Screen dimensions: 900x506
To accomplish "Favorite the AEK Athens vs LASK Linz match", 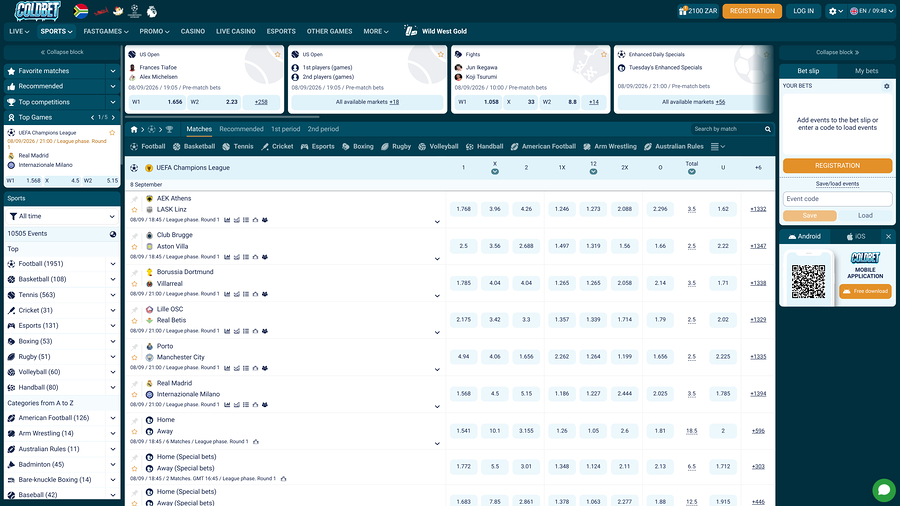I will point(134,210).
